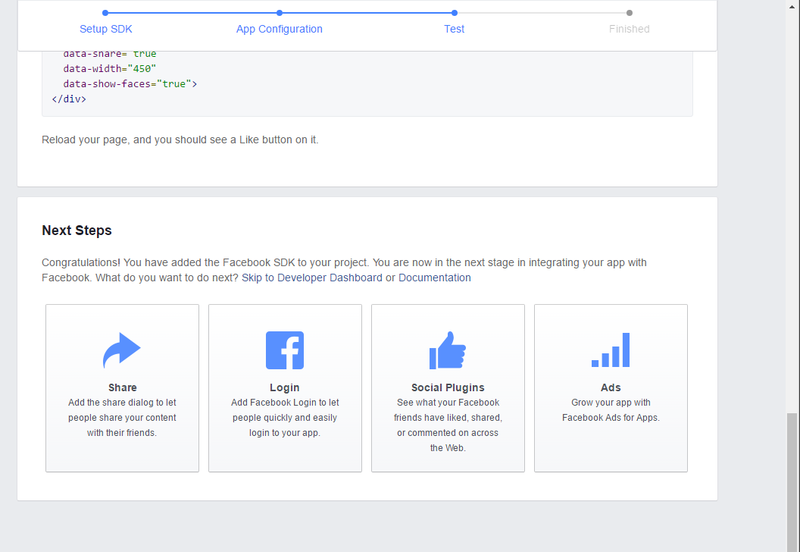Select the Finished step

(x=629, y=29)
